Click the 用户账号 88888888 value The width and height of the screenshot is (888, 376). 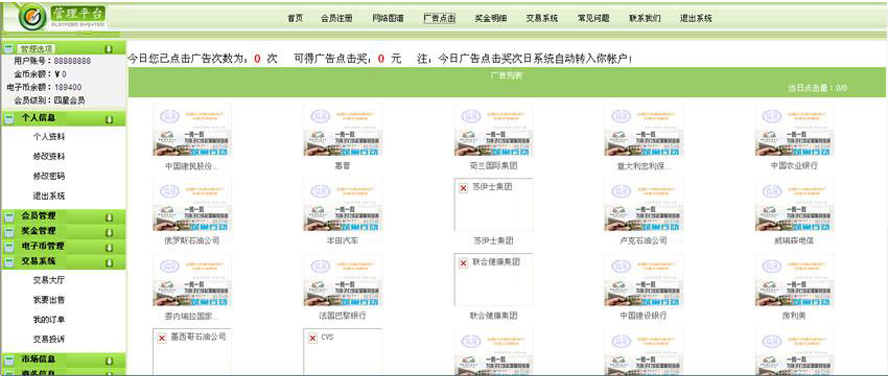73,61
